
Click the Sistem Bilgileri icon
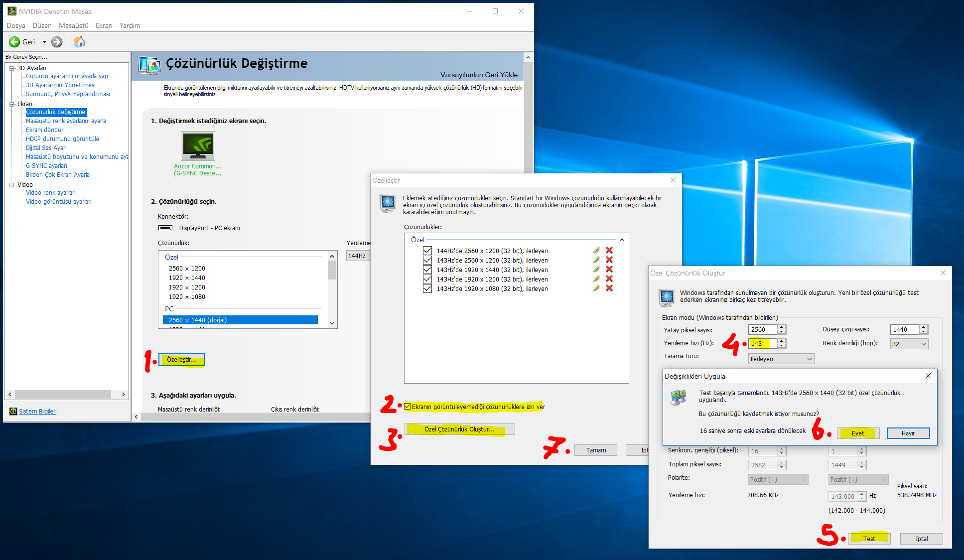[13, 411]
